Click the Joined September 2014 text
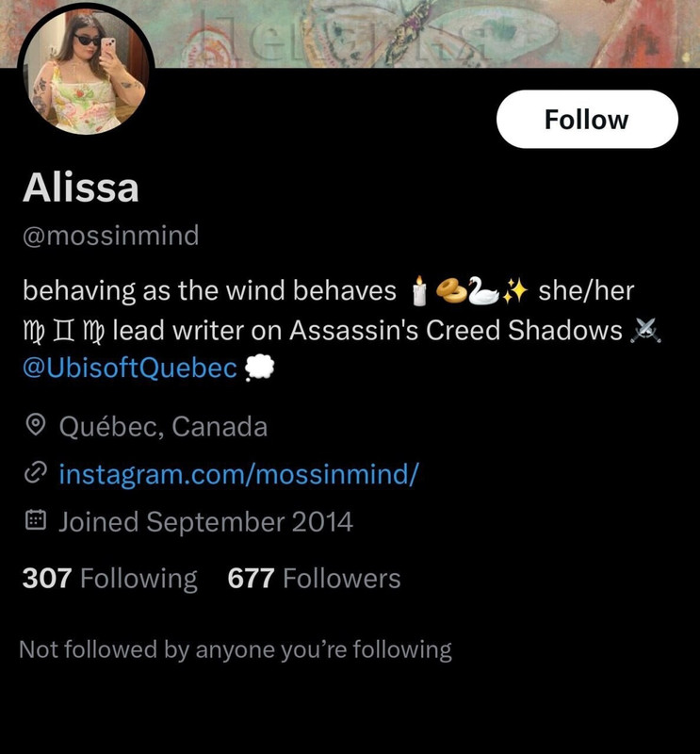The image size is (700, 754). [x=205, y=522]
